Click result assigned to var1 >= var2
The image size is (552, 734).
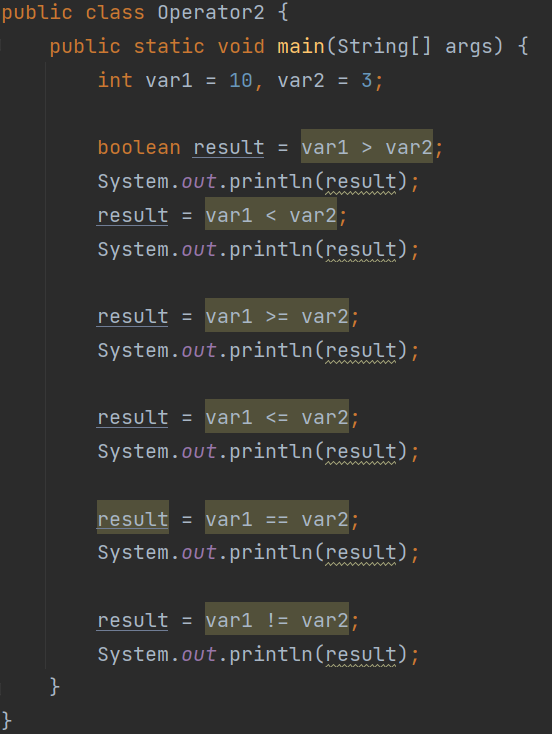click(x=132, y=316)
